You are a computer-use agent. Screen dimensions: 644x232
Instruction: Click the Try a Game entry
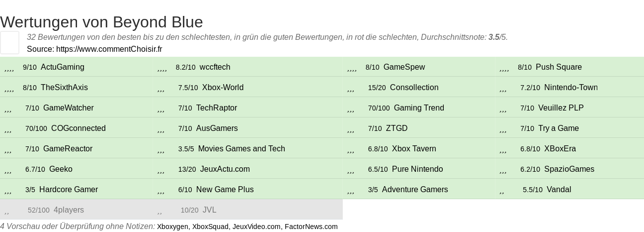click(x=559, y=128)
